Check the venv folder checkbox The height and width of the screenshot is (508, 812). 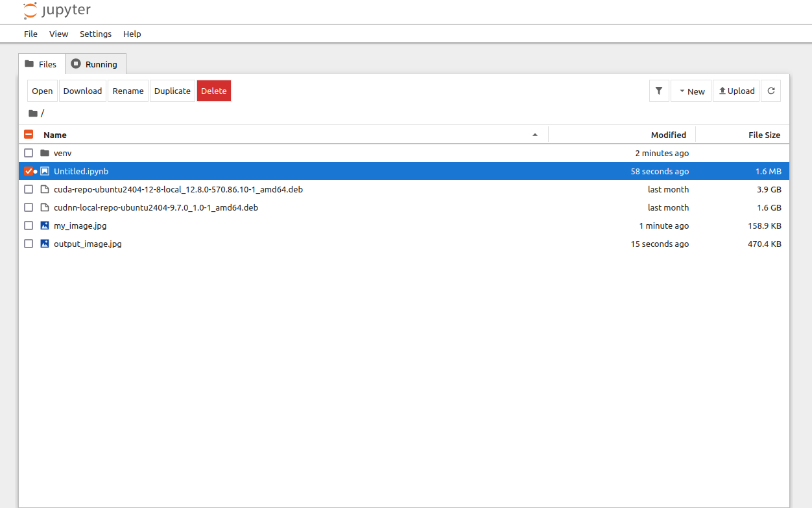coord(29,153)
